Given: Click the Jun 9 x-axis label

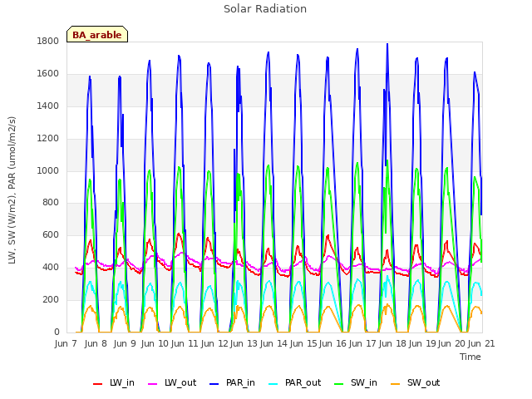Looking at the screenshot, I should pyautogui.click(x=125, y=343).
